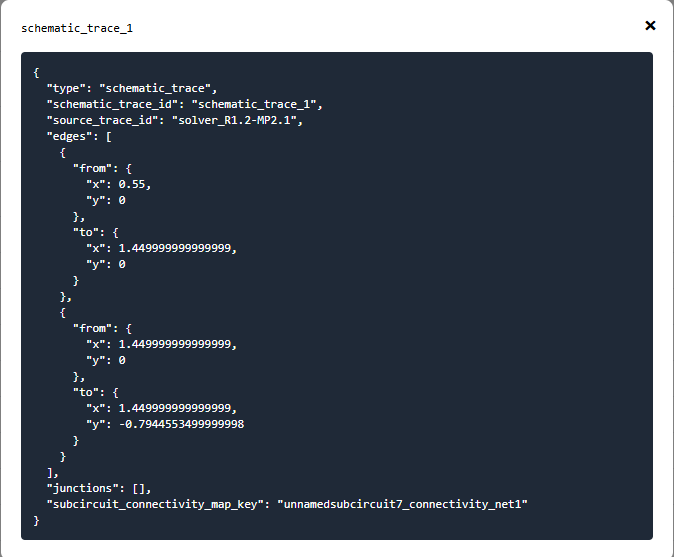Image resolution: width=674 pixels, height=557 pixels.
Task: Click the second edge's "to" key
Action: (86, 392)
